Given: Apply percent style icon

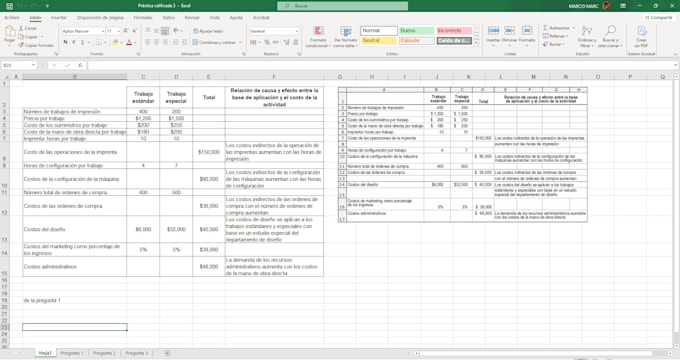Looking at the screenshot, I should (267, 43).
